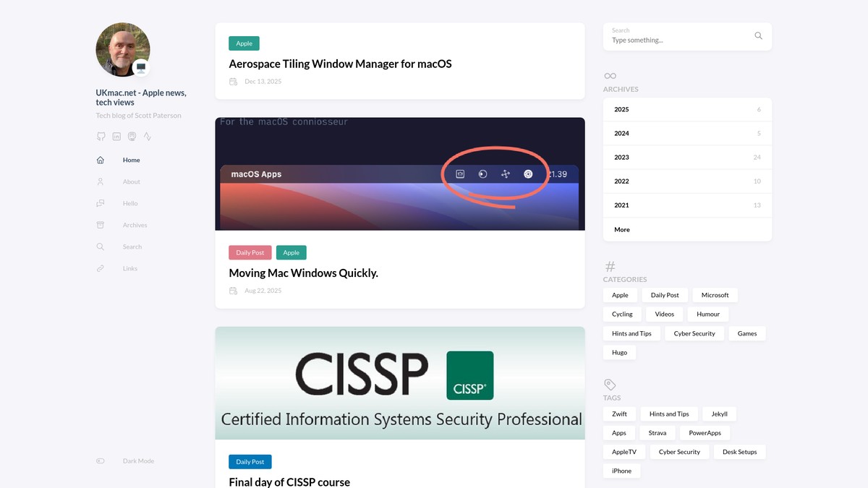
Task: Click the Home house icon in sidebar
Action: [101, 160]
